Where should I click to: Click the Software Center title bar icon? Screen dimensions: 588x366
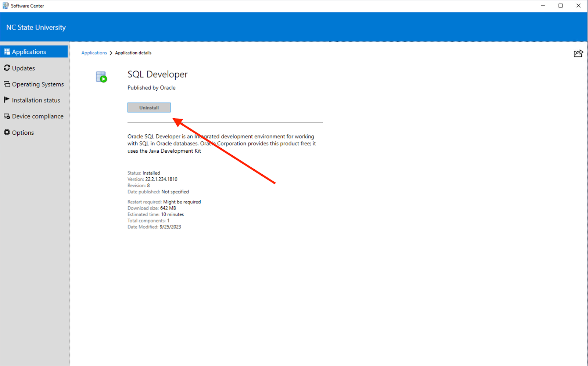pos(6,6)
